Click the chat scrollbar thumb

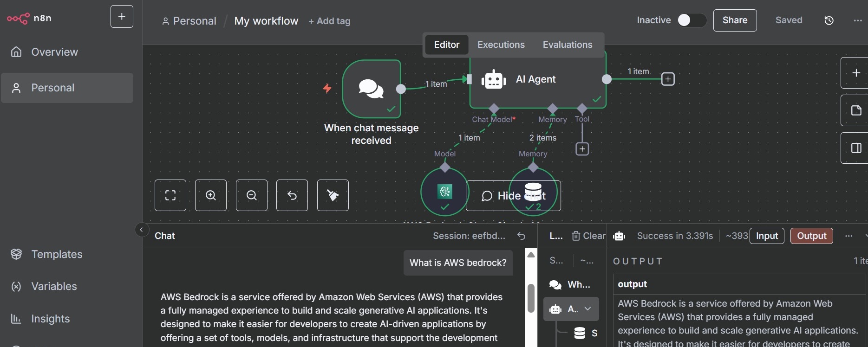[531, 298]
